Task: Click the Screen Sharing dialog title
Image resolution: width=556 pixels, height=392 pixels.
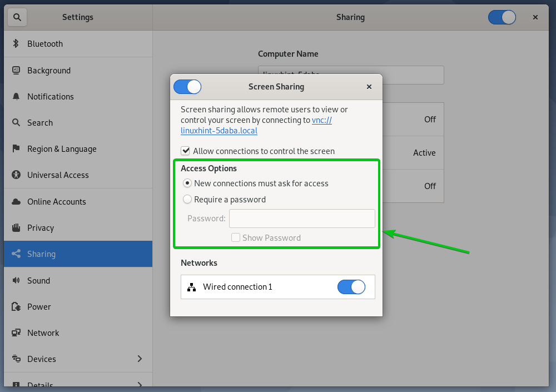Action: pos(276,87)
